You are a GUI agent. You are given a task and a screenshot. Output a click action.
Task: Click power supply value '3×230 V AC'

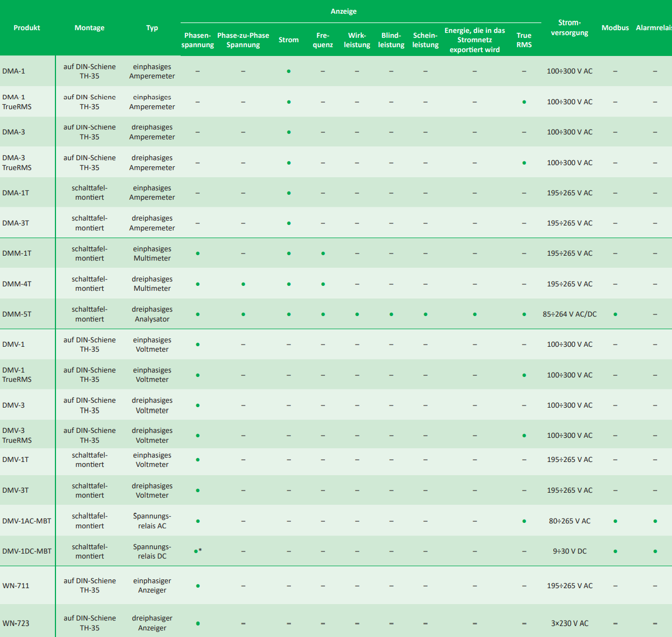(x=570, y=624)
